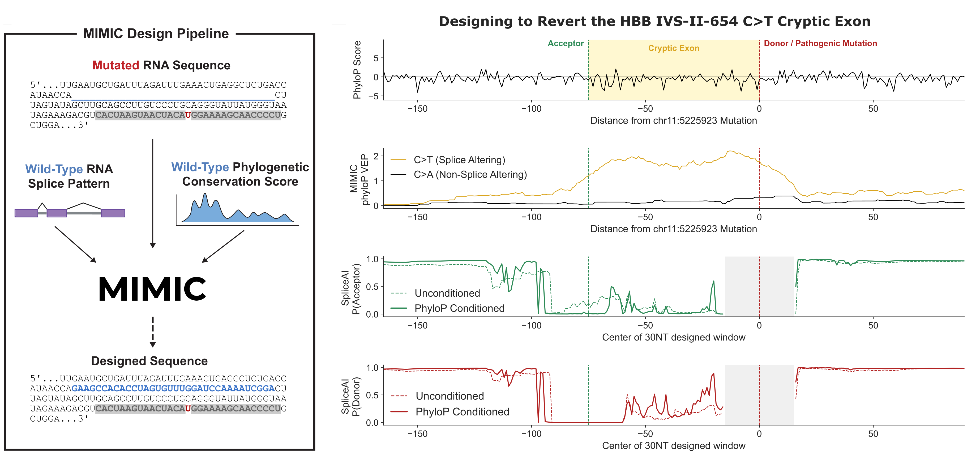Click the 'Cryptic Exon' yellow region label
980x467 pixels.
pyautogui.click(x=673, y=48)
